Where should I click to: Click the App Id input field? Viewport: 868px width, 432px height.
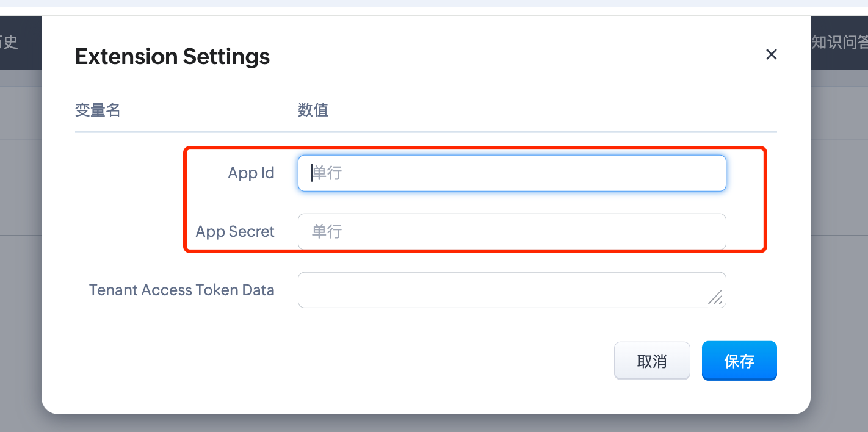coord(512,173)
